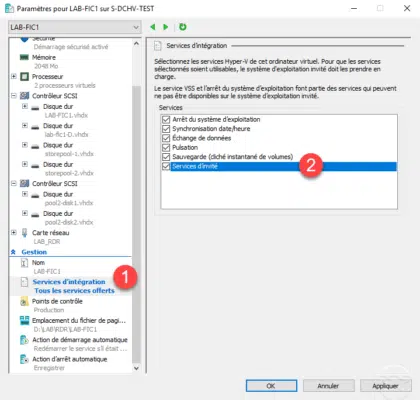
Task: Open the LAB-FIC1 virtual machine dropdown
Action: click(75, 27)
